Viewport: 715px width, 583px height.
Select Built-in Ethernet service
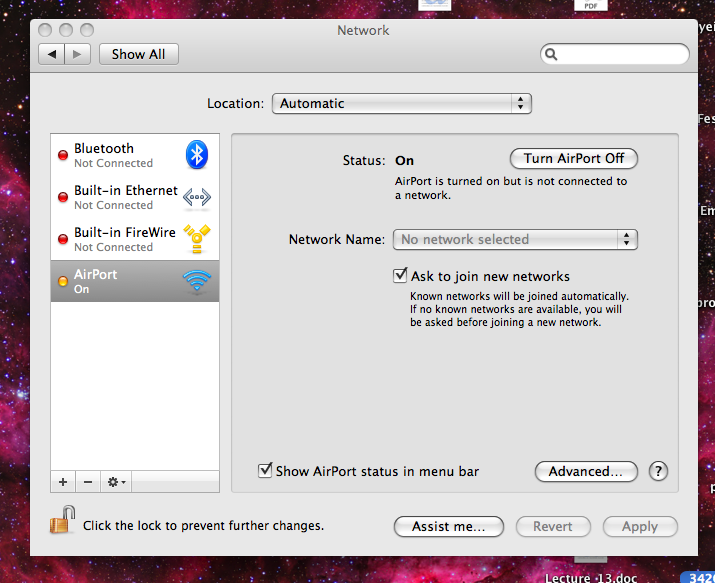pyautogui.click(x=135, y=197)
